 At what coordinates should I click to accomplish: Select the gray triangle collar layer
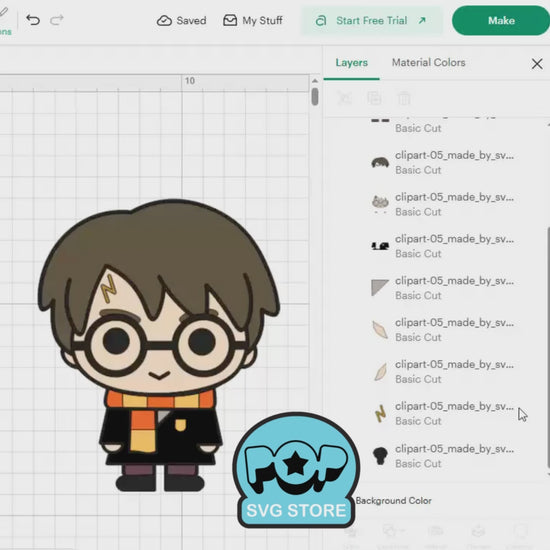click(443, 288)
